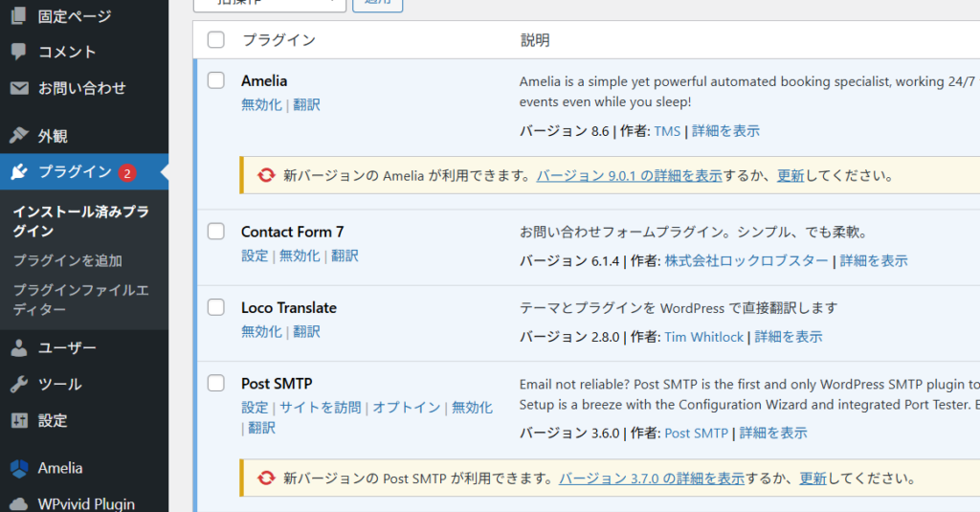980x512 pixels.
Task: Select the Loco Translate row checkbox
Action: coord(216,308)
